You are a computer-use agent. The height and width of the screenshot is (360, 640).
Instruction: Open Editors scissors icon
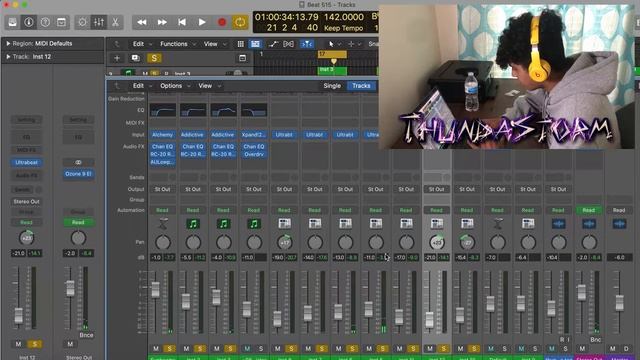pyautogui.click(x=115, y=22)
